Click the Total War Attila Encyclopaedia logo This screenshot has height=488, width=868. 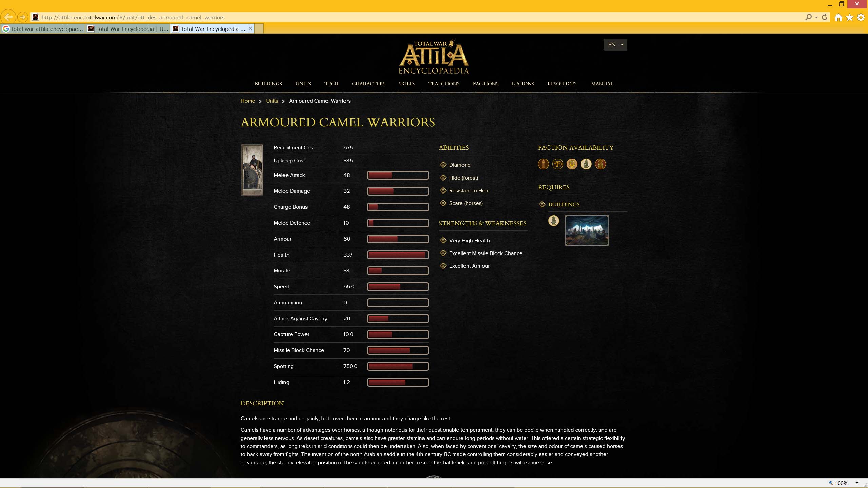point(434,57)
